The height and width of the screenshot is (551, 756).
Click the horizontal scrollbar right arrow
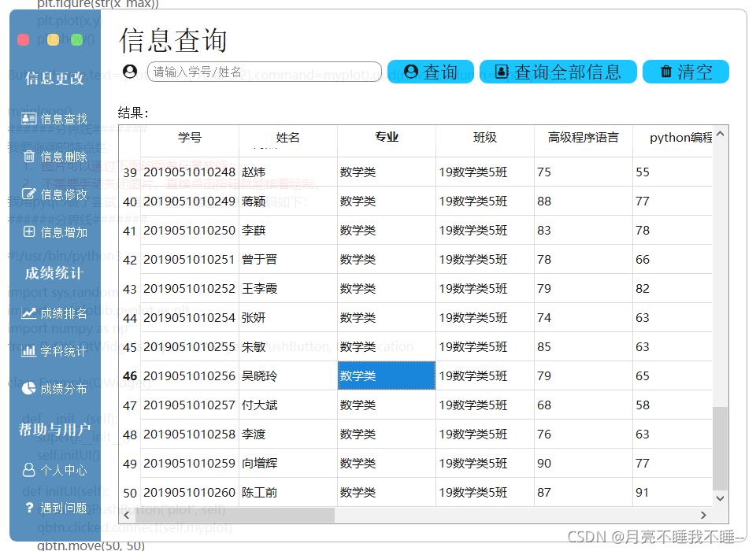pyautogui.click(x=703, y=515)
